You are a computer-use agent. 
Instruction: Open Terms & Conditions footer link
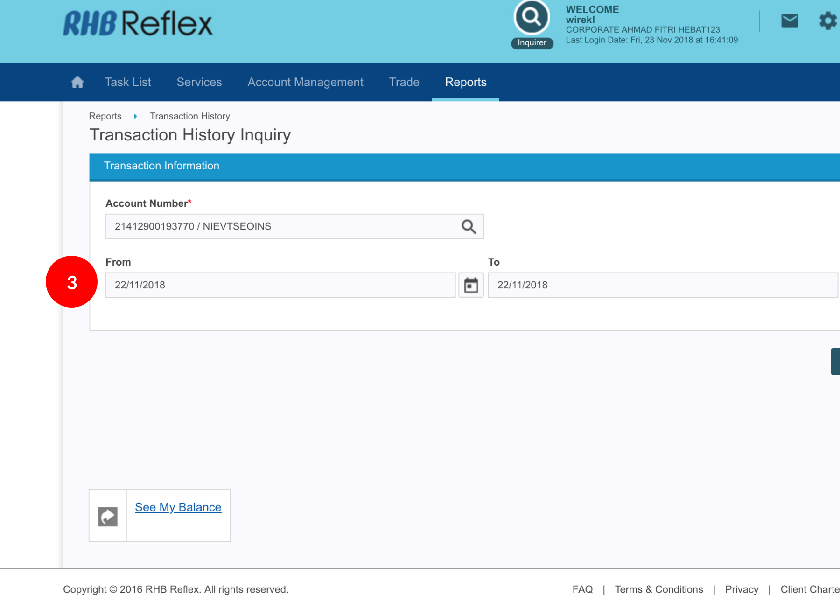tap(658, 589)
